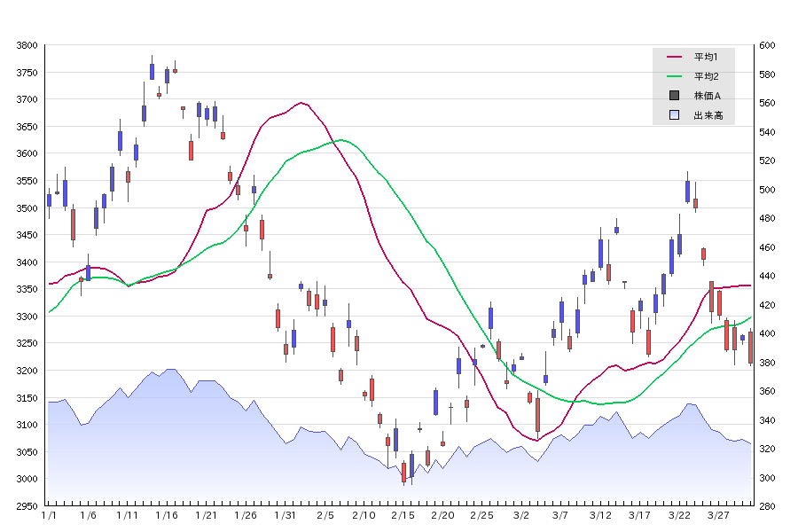Click the 3800 value on the left axis
Screen dimensions: 798x532
(x=27, y=45)
